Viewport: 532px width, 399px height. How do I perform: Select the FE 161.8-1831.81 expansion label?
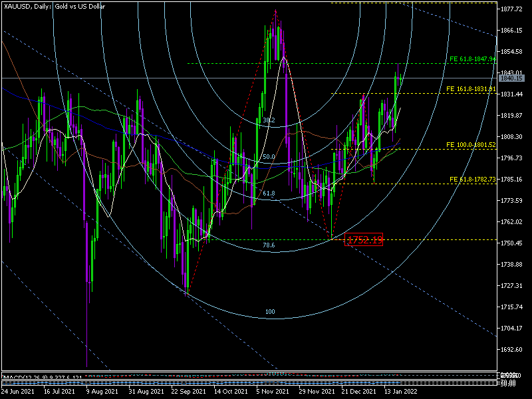(471, 89)
